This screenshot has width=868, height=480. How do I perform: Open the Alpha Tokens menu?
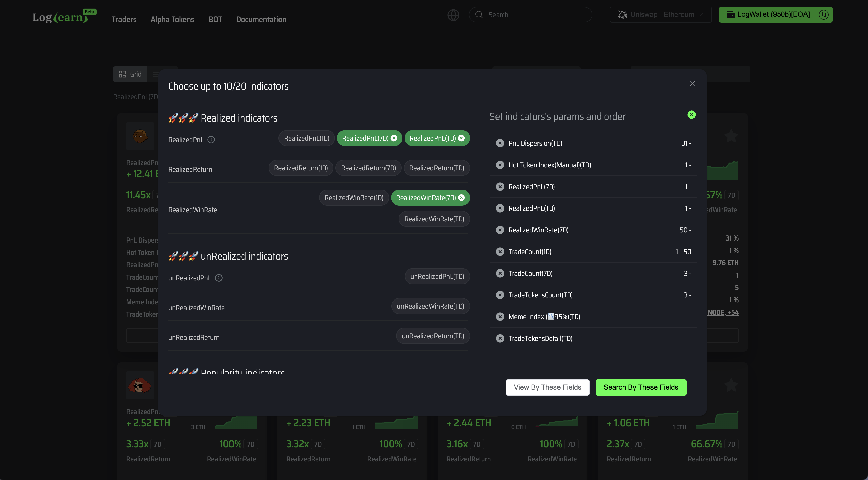pos(173,20)
